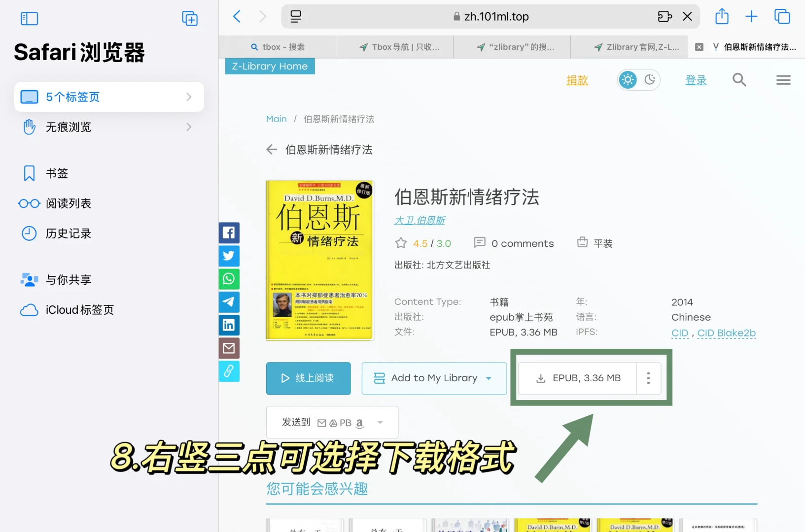Image resolution: width=805 pixels, height=532 pixels.
Task: Stop loading the page
Action: pos(687,17)
